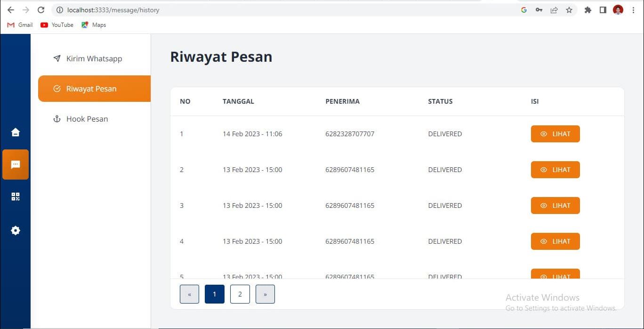Open the settings gear icon in sidebar
This screenshot has width=644, height=329.
(16, 230)
